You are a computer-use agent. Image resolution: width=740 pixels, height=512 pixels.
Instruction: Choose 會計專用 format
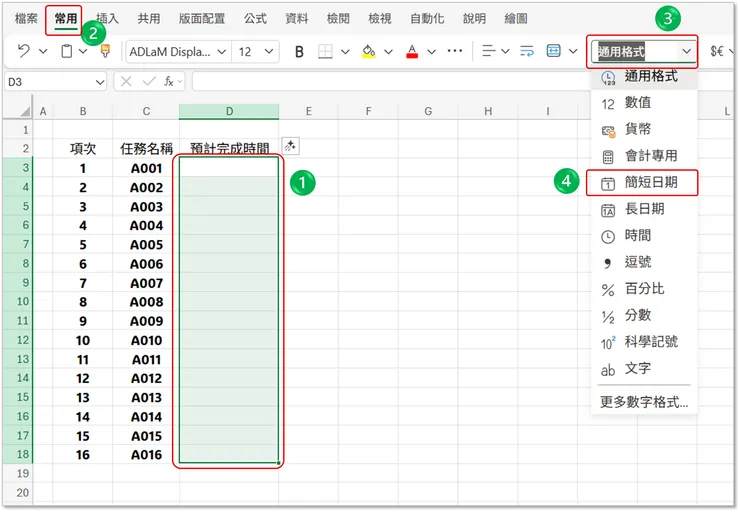[644, 155]
